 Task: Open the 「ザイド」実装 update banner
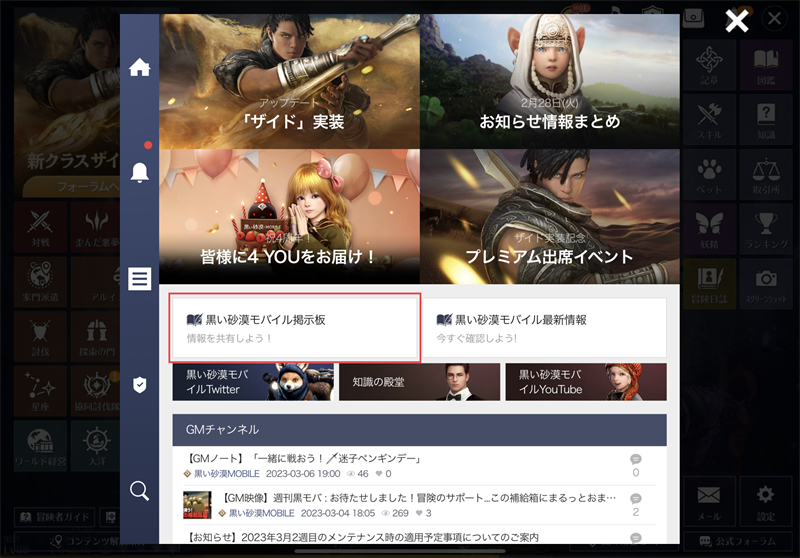point(289,81)
